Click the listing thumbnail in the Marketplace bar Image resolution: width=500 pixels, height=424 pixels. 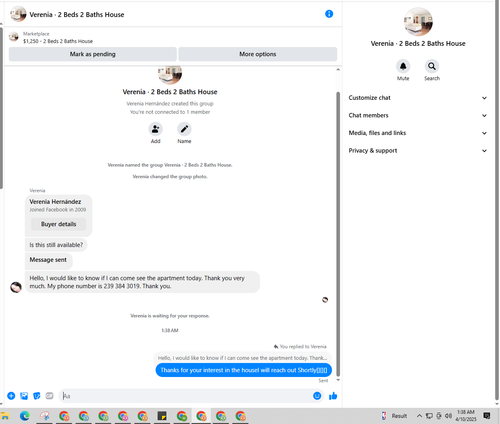click(x=14, y=37)
